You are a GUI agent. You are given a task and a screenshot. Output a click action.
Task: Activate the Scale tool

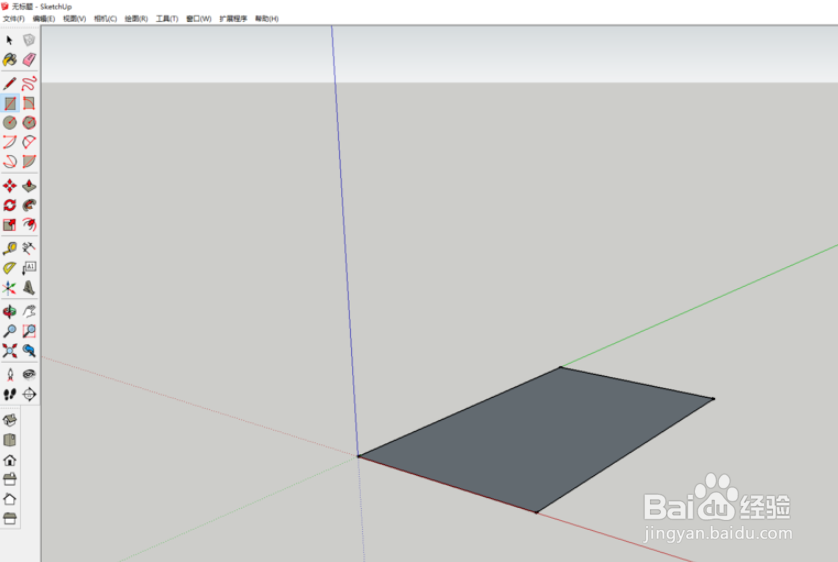pyautogui.click(x=10, y=224)
